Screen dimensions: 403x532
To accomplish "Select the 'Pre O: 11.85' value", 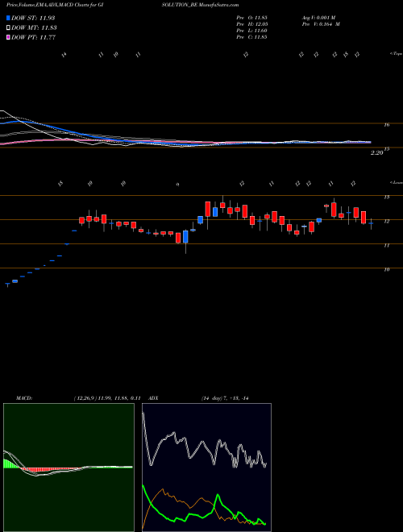I will click(x=251, y=18).
